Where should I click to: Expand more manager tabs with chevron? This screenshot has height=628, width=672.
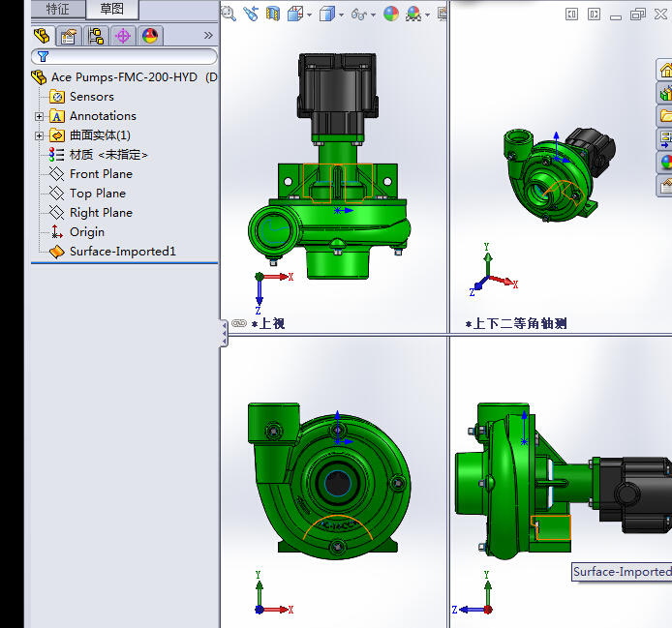[208, 35]
